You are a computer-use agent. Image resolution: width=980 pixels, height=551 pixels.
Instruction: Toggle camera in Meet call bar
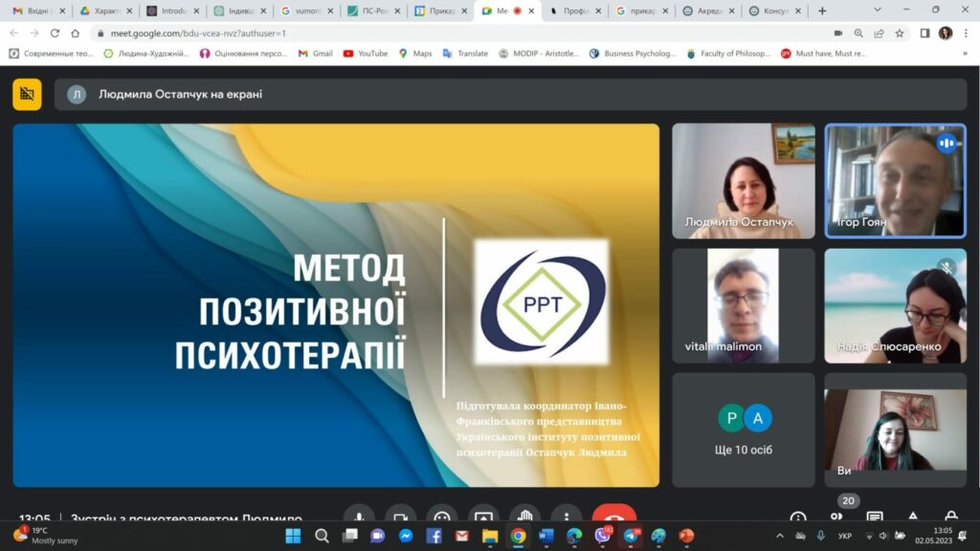point(400,517)
